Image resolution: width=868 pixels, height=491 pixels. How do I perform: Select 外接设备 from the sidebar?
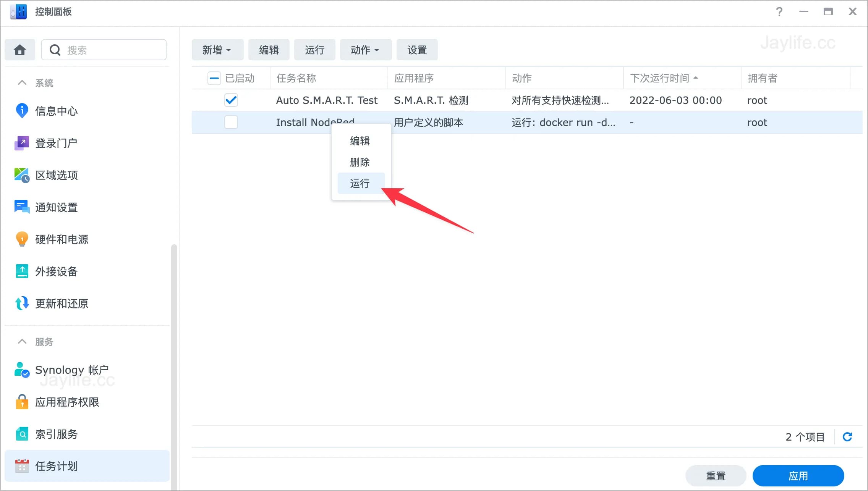(x=57, y=271)
